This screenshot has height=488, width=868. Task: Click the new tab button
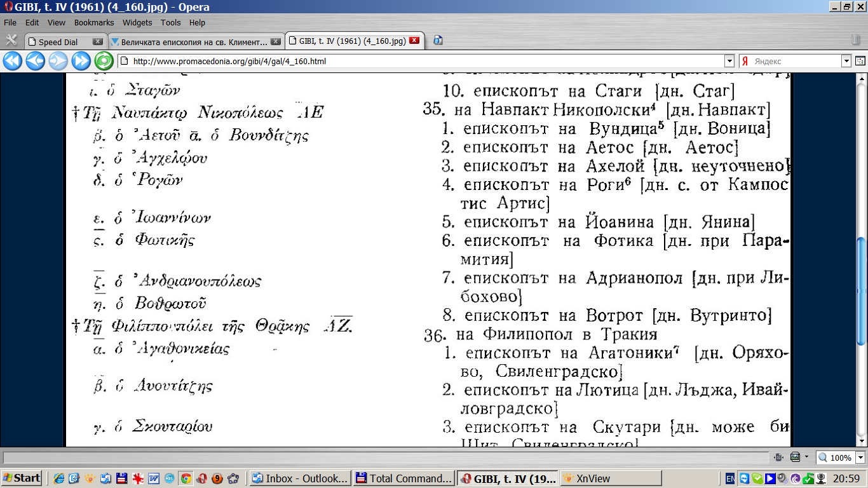[438, 41]
